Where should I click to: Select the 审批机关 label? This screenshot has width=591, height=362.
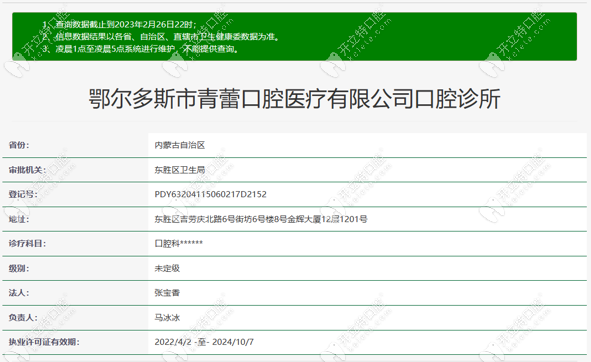pos(27,170)
